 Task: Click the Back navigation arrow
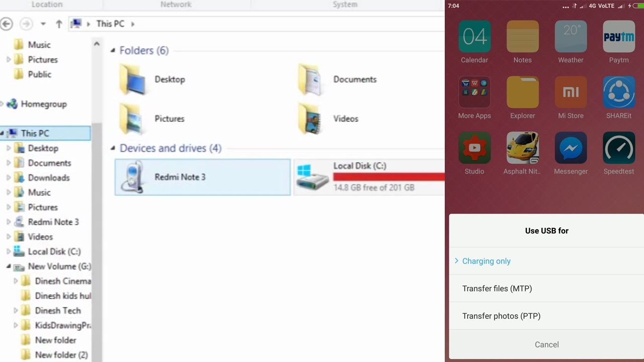click(x=7, y=24)
